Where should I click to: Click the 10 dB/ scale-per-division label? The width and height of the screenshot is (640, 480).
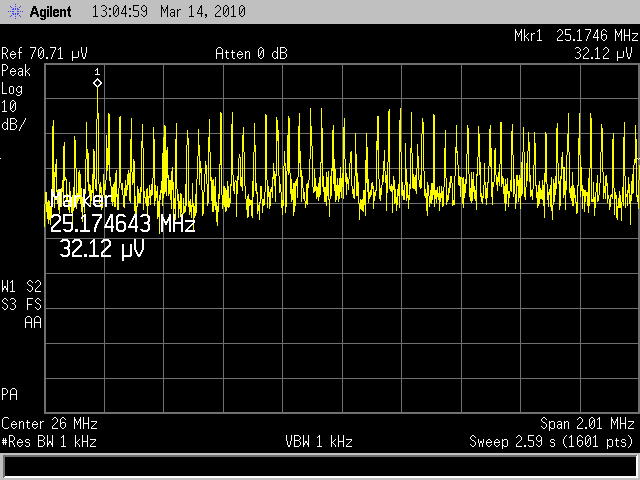pos(13,115)
